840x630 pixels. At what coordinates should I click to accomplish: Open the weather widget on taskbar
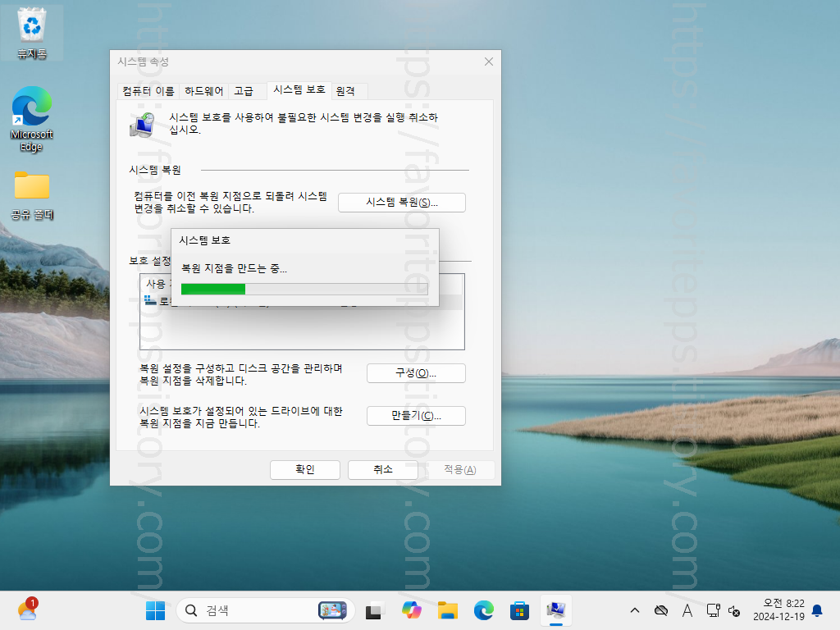[x=28, y=610]
